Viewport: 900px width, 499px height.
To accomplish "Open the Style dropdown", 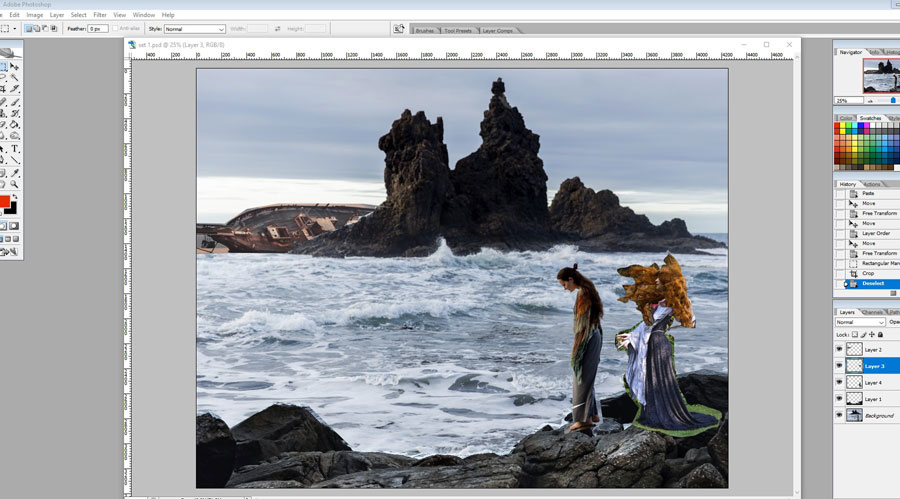I will (x=195, y=29).
